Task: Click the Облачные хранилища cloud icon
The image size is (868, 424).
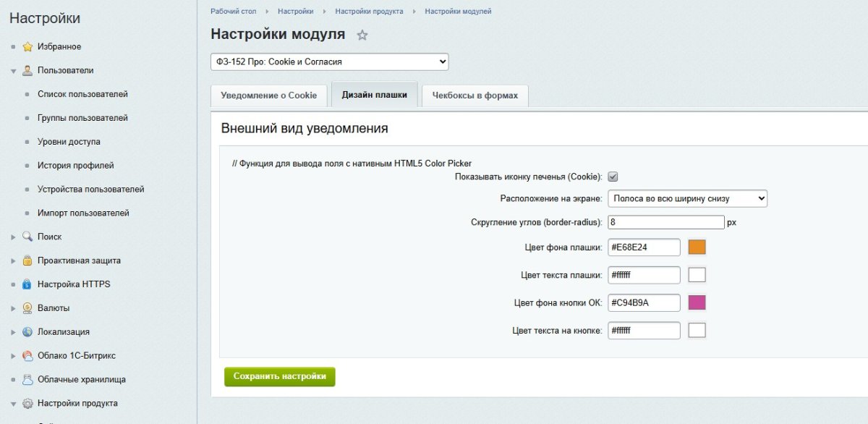Action: coord(27,379)
